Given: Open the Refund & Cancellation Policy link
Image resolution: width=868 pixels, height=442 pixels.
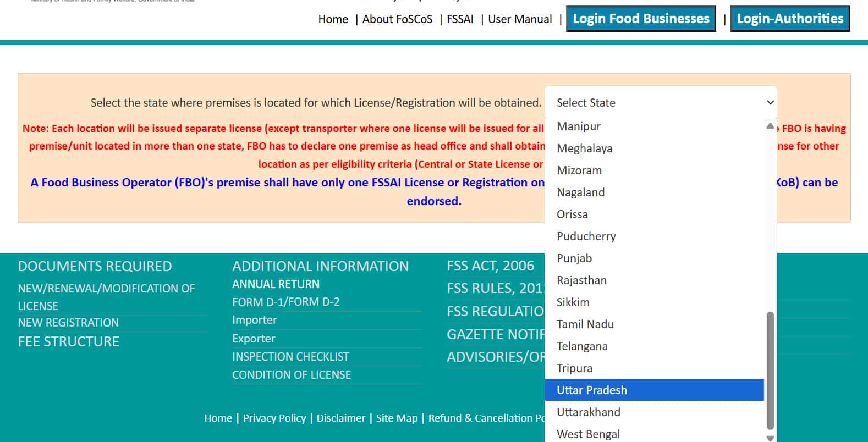Looking at the screenshot, I should pos(486,418).
